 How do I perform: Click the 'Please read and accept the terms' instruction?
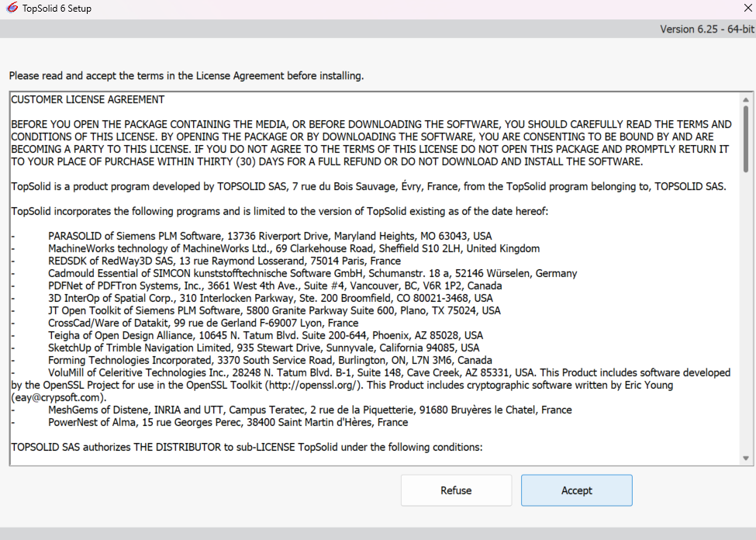[186, 76]
